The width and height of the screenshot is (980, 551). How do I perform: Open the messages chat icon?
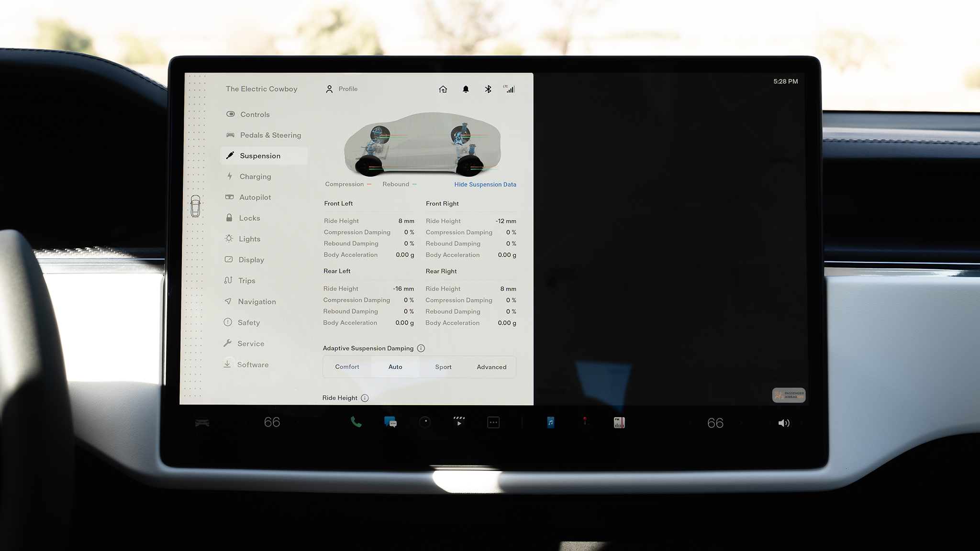point(390,422)
